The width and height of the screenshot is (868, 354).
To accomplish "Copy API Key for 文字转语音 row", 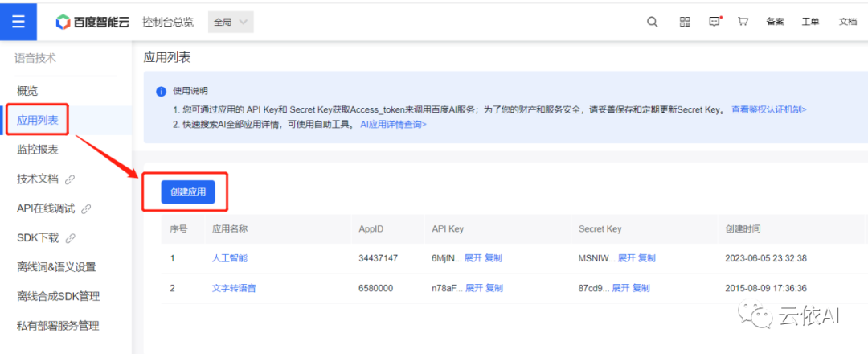I will coord(494,288).
